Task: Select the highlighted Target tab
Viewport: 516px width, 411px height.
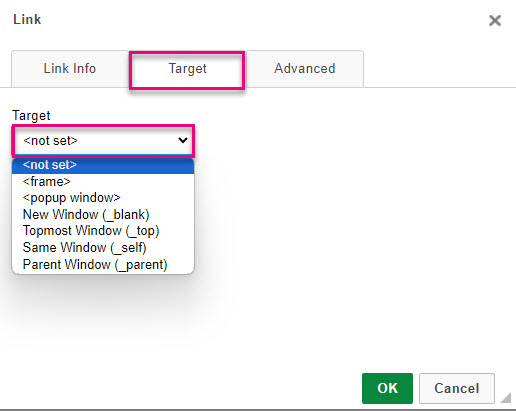Action: click(187, 69)
